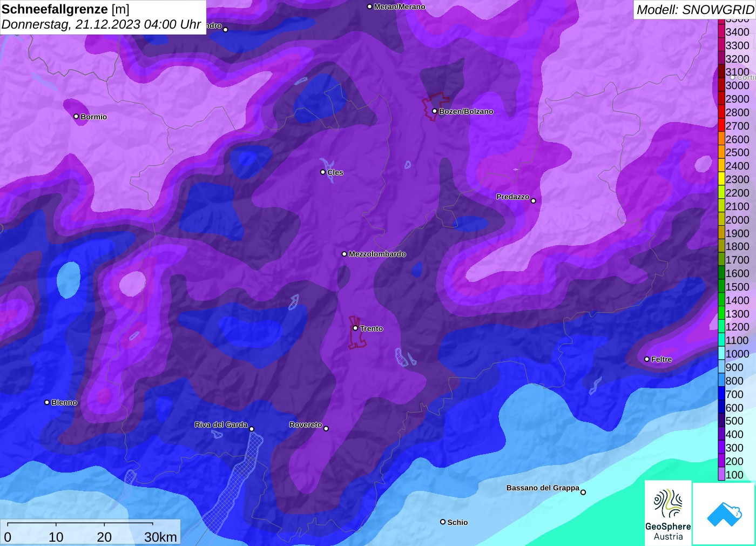
Task: Click the legend value 500
Action: pos(734,421)
